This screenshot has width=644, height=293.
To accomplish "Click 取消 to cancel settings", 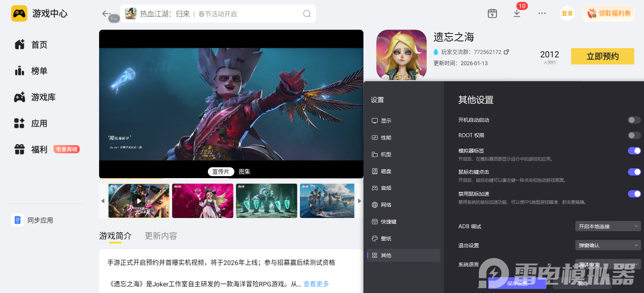I will (x=582, y=283).
